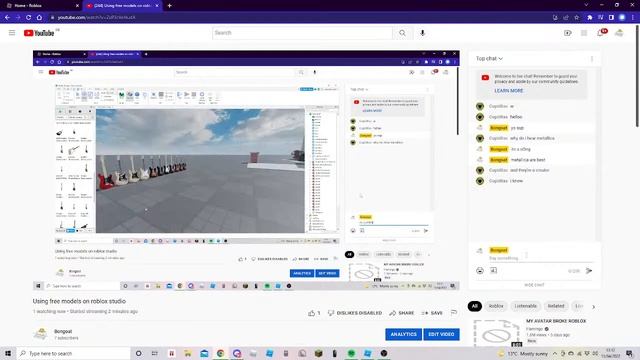Click the live stream video player

click(x=246, y=170)
